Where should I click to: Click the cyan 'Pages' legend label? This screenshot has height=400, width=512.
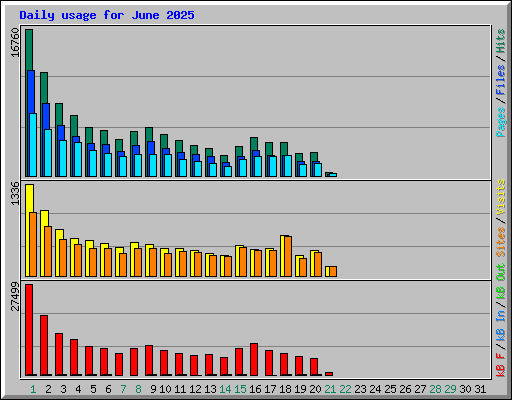[501, 122]
